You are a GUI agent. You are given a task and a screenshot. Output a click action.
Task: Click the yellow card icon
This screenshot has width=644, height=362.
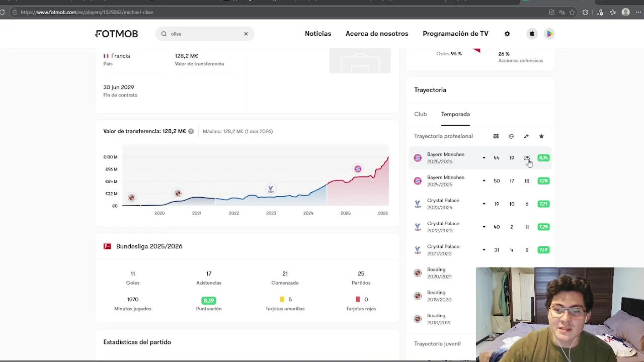282,299
